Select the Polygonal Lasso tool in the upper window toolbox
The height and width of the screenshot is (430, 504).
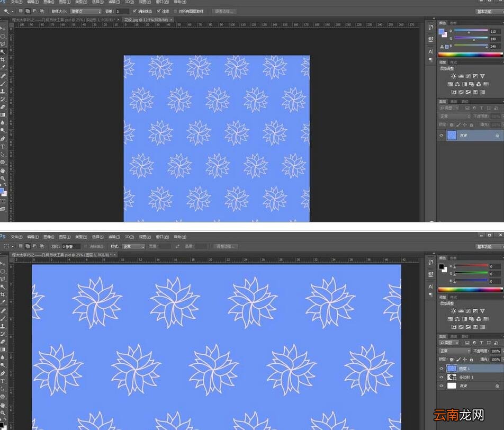pos(3,44)
